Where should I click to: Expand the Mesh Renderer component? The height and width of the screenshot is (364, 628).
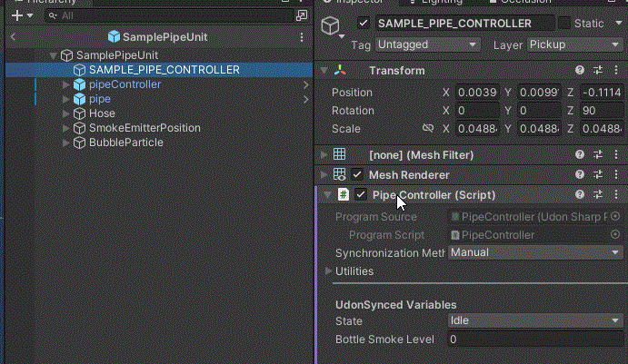click(x=324, y=175)
